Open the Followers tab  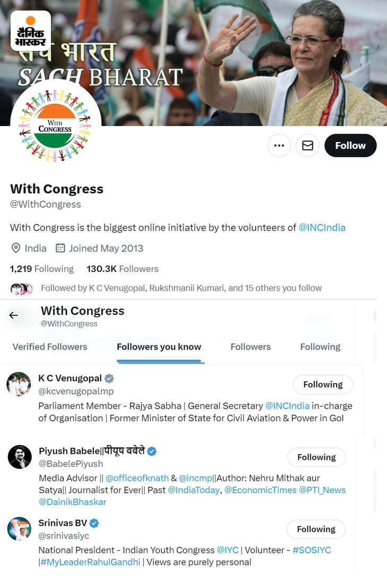[250, 346]
